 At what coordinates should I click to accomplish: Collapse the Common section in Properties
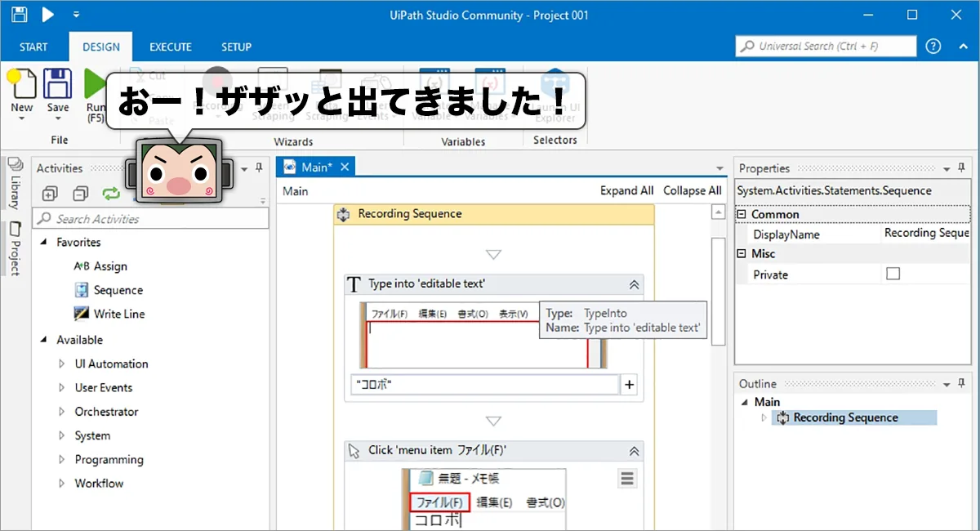pyautogui.click(x=742, y=214)
